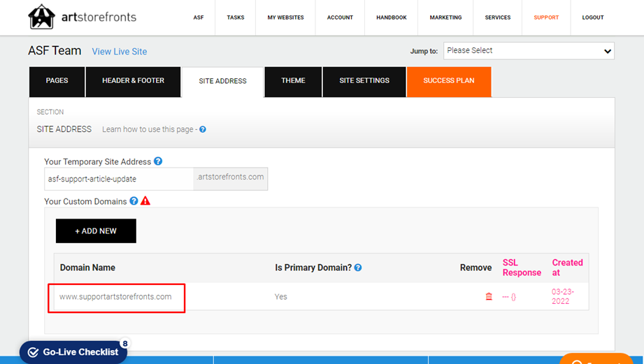Switch to the HEADER & FOOTER tab
The image size is (644, 364).
click(133, 82)
